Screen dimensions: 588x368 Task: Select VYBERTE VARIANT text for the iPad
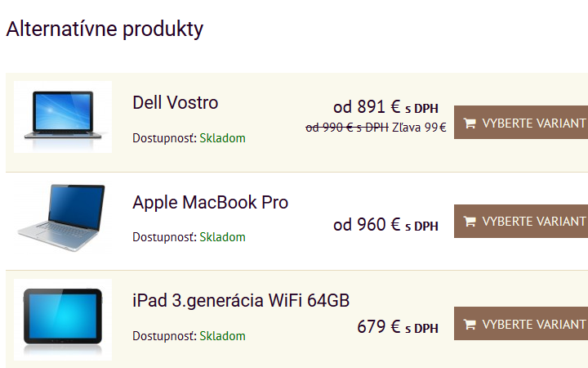coord(534,325)
